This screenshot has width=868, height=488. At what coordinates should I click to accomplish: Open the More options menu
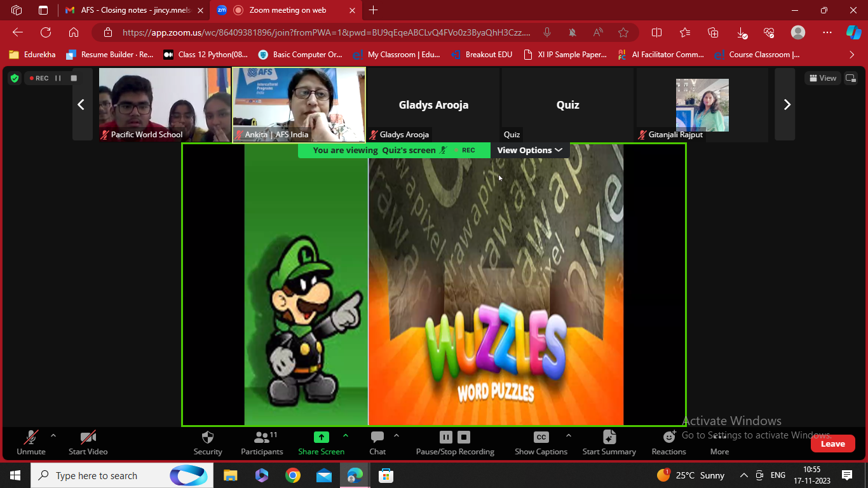coord(719,443)
